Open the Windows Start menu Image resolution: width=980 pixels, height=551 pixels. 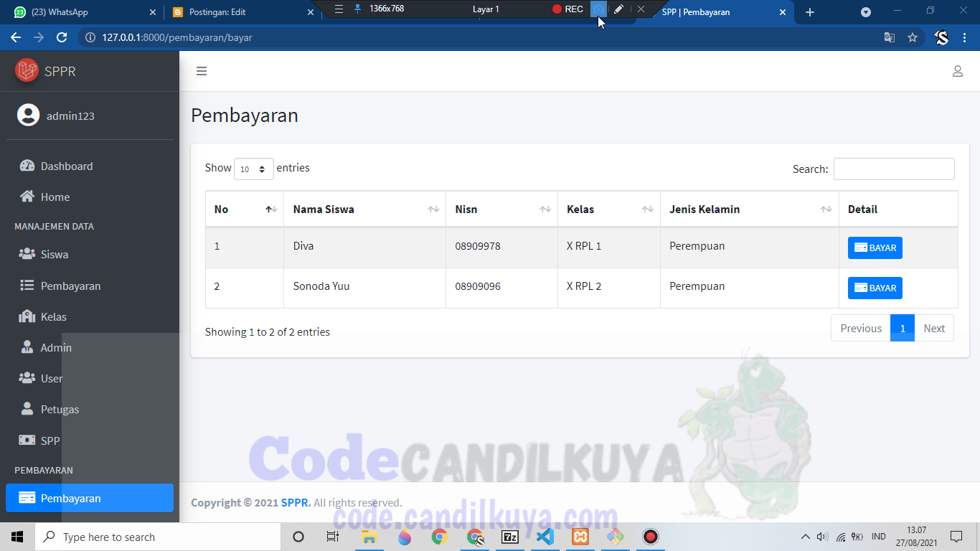17,537
